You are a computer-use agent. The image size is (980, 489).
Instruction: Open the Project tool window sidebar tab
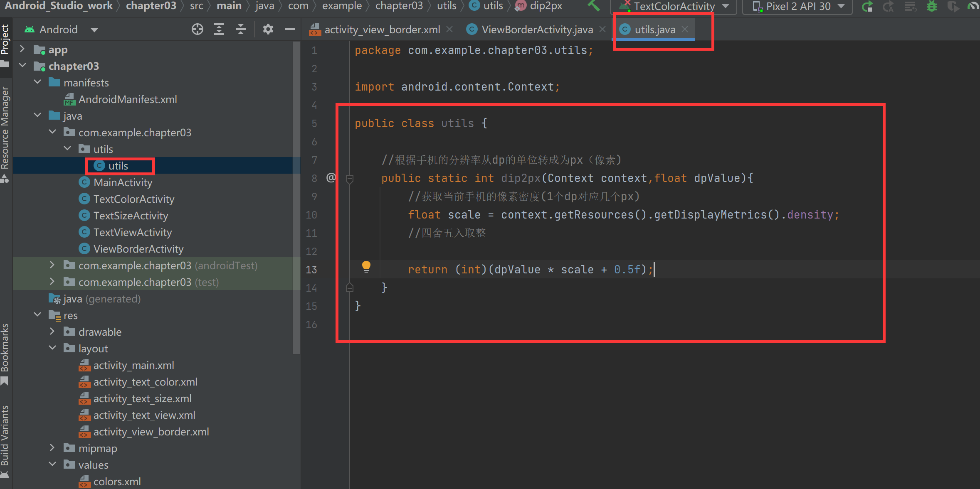[x=5, y=46]
